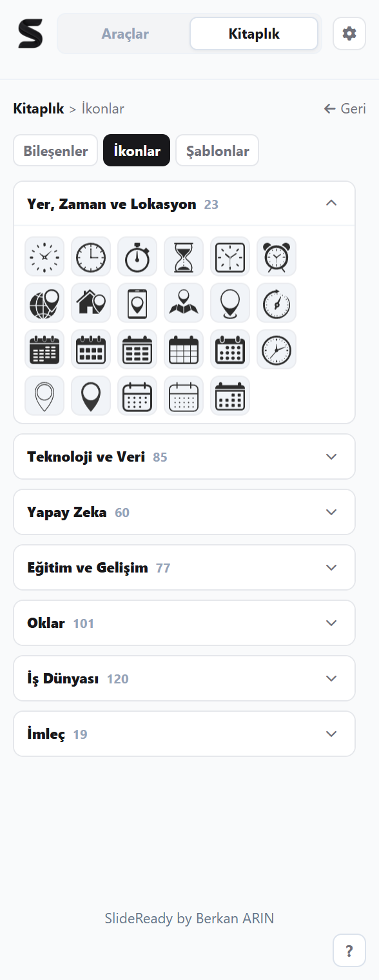Pick the stopwatch icon
379x980 pixels.
point(137,257)
